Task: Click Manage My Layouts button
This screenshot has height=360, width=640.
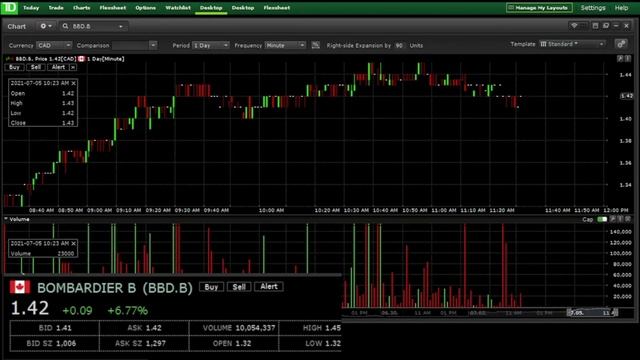Action: point(539,8)
